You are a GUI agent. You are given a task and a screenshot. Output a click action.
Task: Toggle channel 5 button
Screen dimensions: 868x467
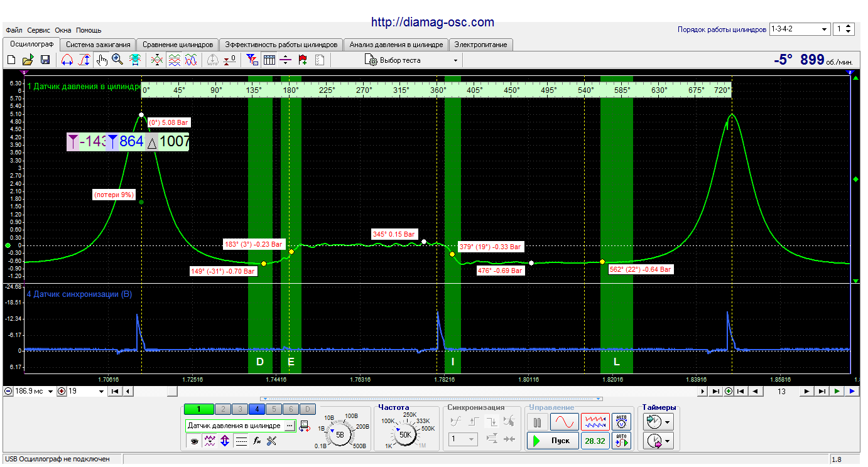273,409
